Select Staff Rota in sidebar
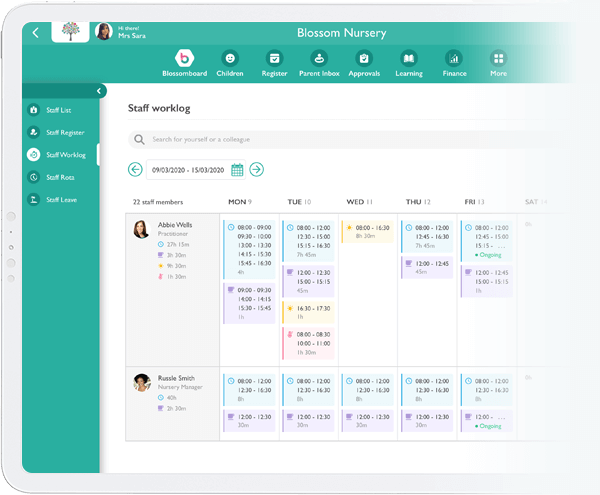The height and width of the screenshot is (495, 600). (x=58, y=177)
